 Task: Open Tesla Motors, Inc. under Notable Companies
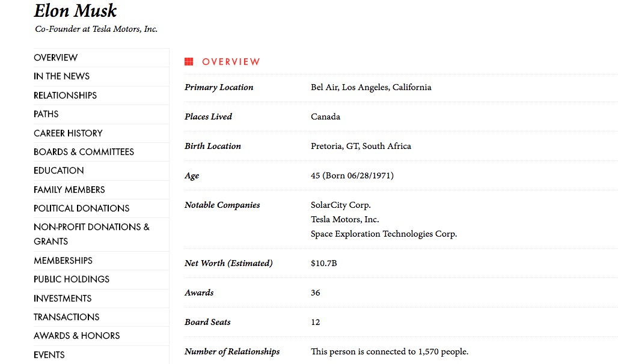[x=345, y=219]
